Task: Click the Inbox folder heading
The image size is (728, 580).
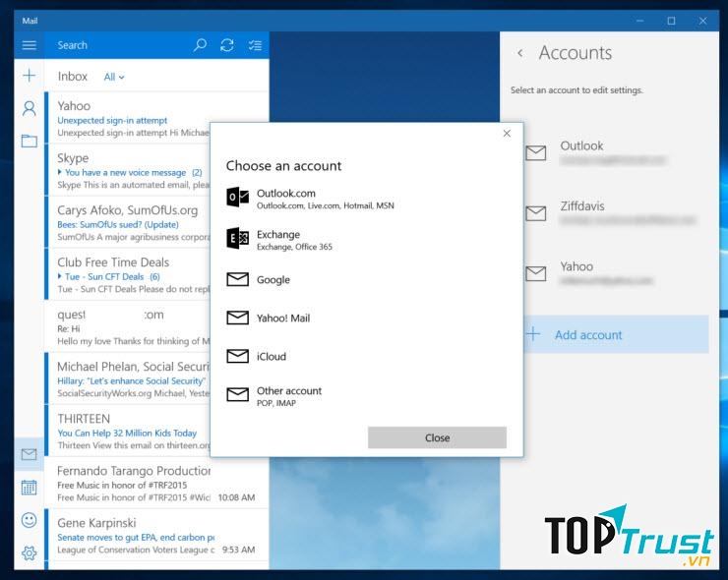Action: coord(73,76)
